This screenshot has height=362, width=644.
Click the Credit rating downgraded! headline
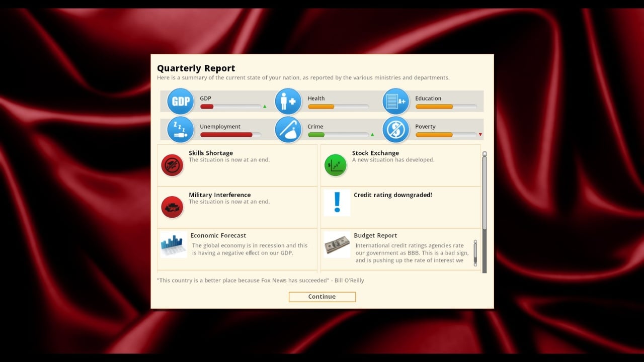tap(392, 195)
